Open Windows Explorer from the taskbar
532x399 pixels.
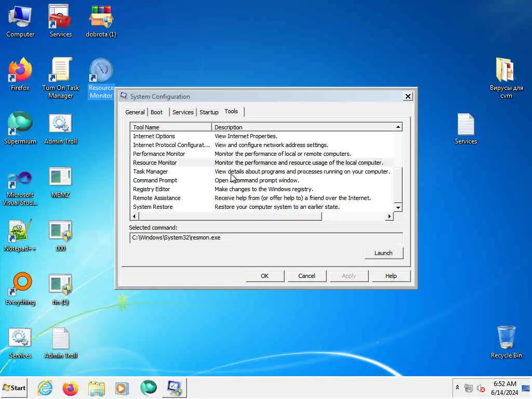[96, 388]
